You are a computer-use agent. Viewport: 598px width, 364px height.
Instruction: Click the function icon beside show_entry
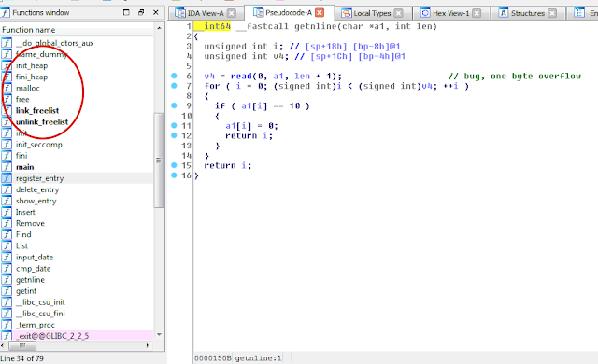click(7, 201)
